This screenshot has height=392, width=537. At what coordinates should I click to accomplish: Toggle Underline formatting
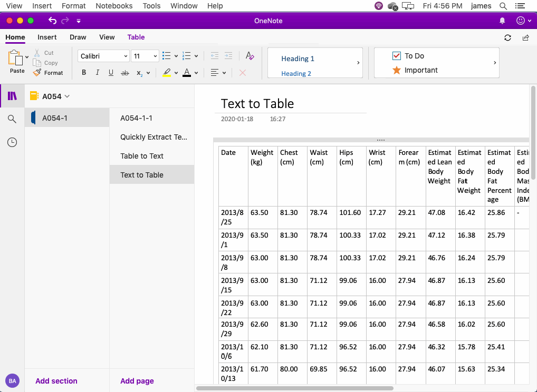111,73
